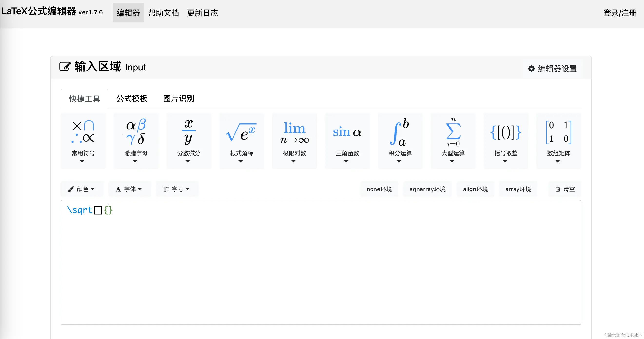Select the fraction x over y icon
The width and height of the screenshot is (644, 339).
(189, 132)
